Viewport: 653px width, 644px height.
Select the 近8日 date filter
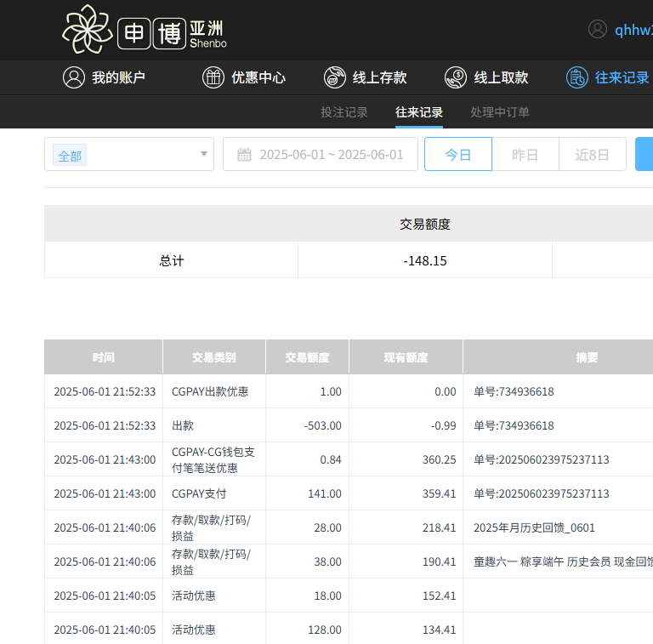[x=592, y=155]
